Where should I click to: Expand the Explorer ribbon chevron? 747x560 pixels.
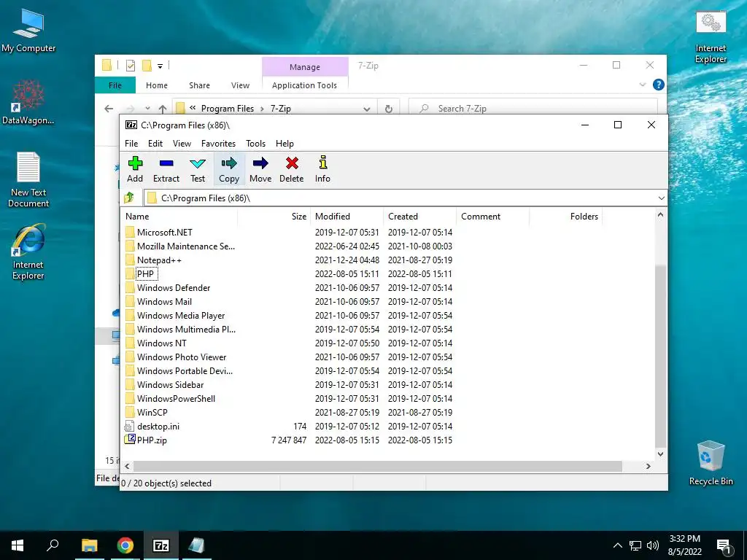643,85
